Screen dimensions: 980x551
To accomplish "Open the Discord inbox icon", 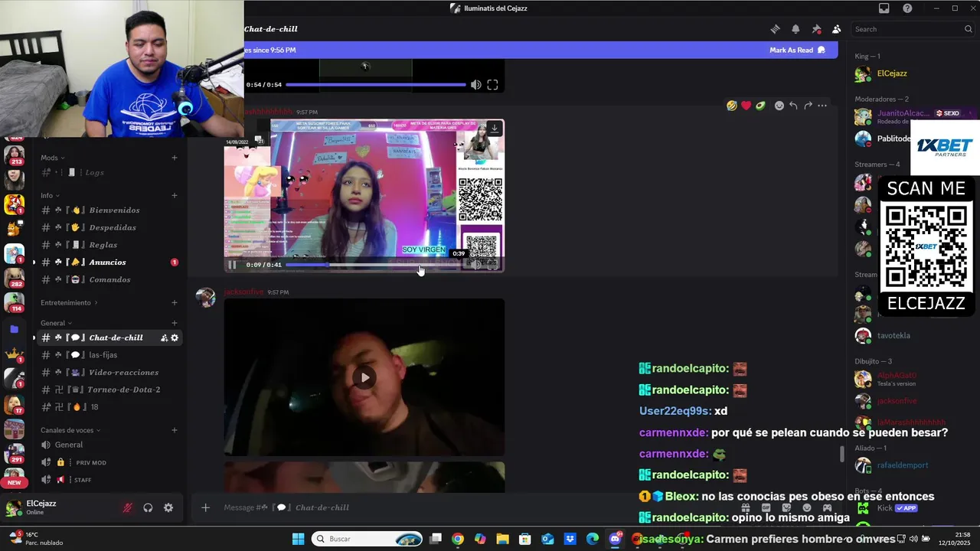I will tap(884, 8).
